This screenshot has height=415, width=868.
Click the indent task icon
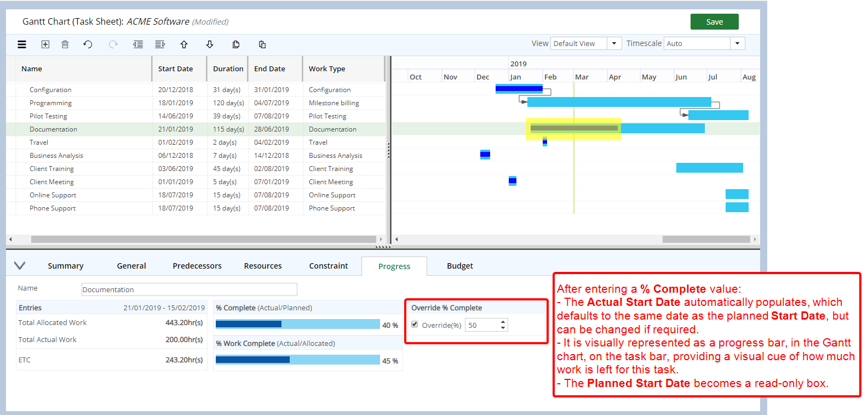coord(160,44)
